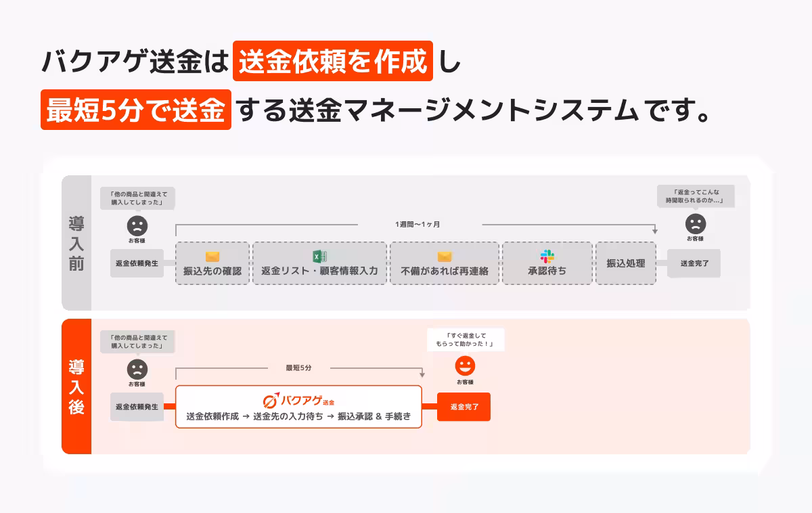This screenshot has width=812, height=513.
Task: Click the mail icon above 不備があれば再連絡
Action: [x=444, y=256]
